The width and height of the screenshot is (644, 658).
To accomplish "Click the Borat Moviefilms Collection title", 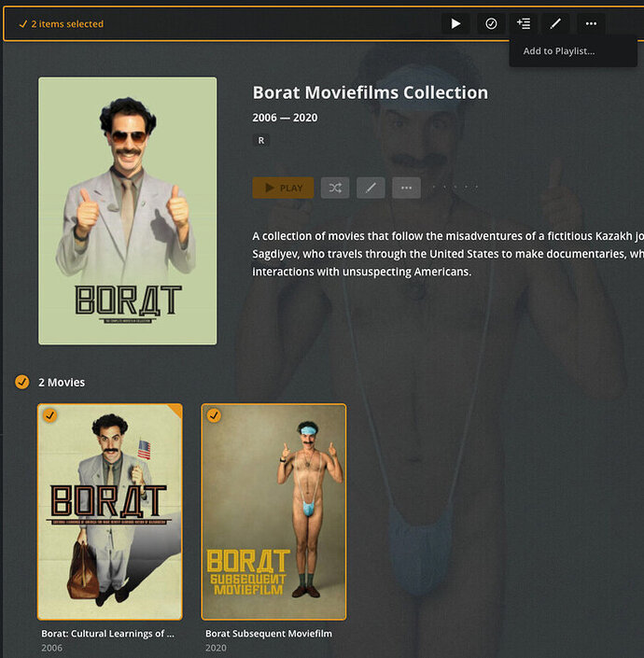I will pyautogui.click(x=370, y=92).
